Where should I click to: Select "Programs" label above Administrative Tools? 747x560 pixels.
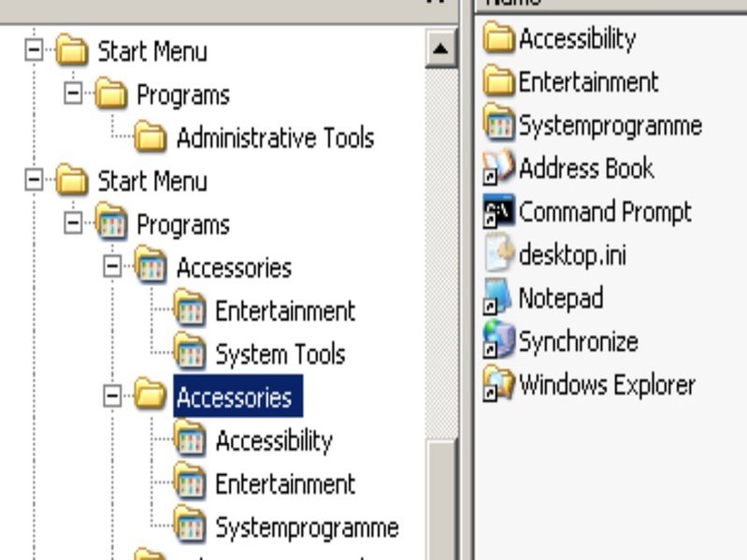tap(183, 94)
